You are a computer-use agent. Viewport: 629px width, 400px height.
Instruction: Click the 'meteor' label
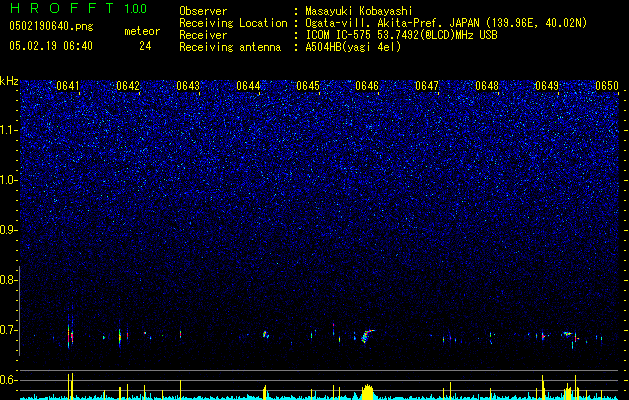[142, 31]
